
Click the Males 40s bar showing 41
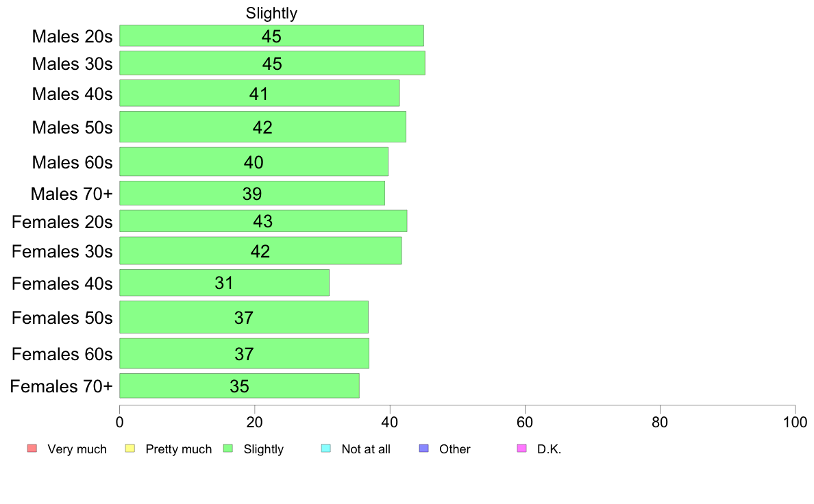coord(260,93)
